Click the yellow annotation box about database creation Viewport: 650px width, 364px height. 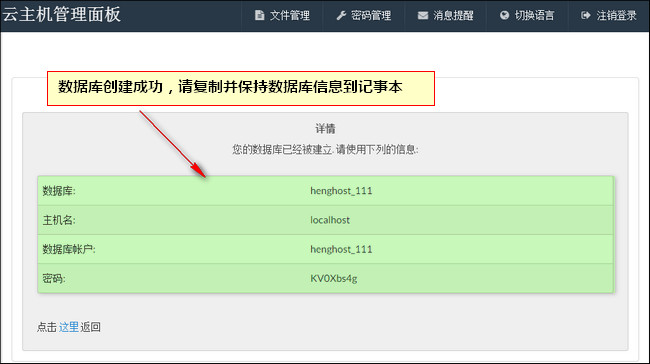point(241,88)
